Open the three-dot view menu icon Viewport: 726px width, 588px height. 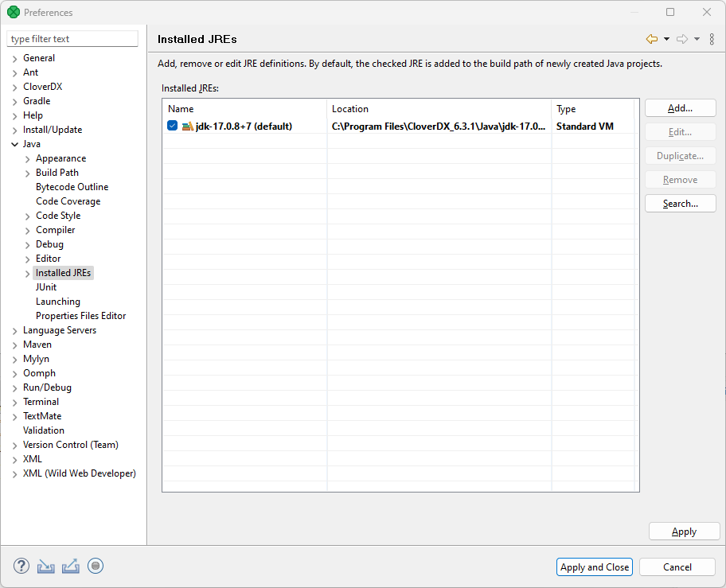tap(712, 39)
